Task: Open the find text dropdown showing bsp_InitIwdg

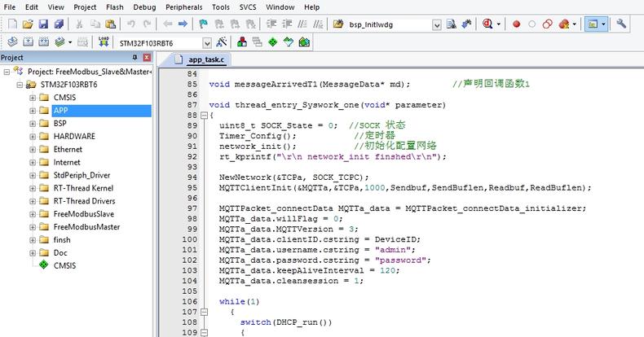Action: [437, 25]
